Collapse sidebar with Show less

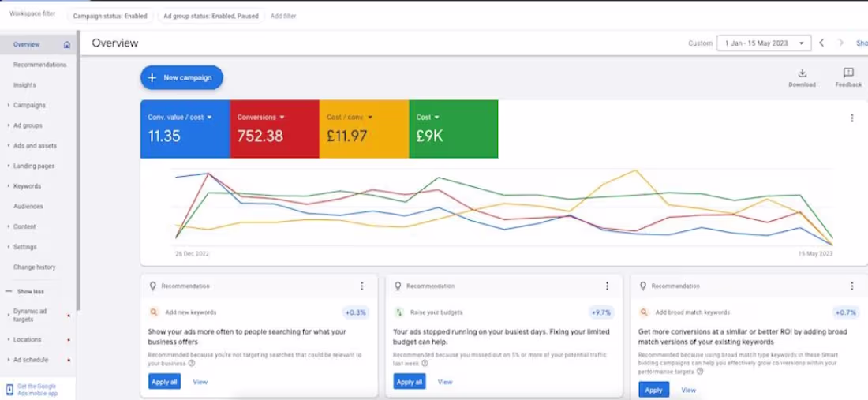(x=31, y=292)
